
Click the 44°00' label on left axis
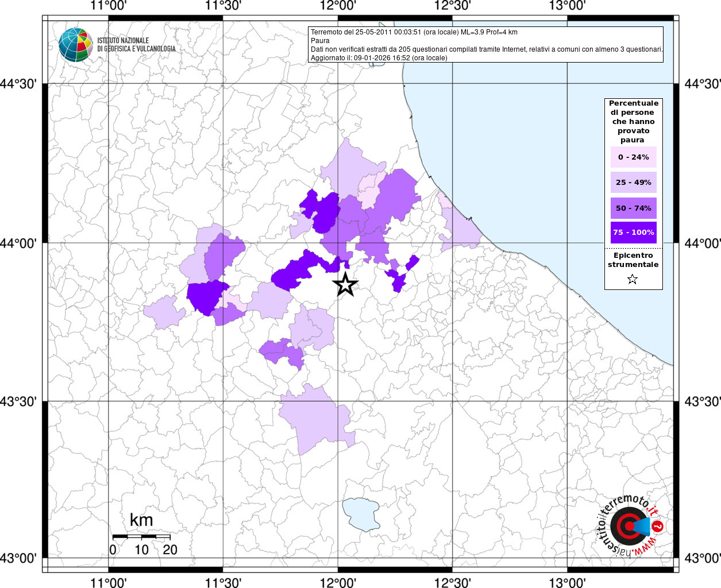(22, 243)
